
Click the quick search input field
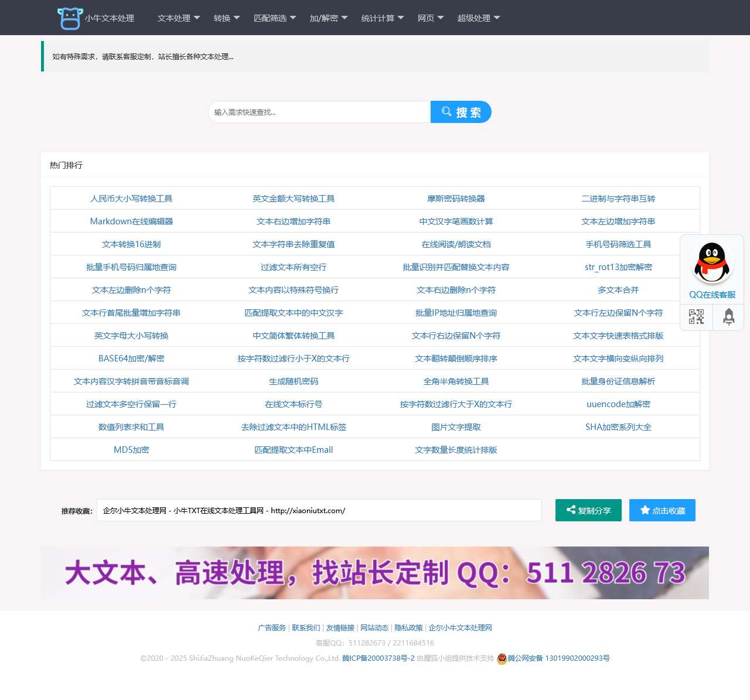(x=319, y=112)
